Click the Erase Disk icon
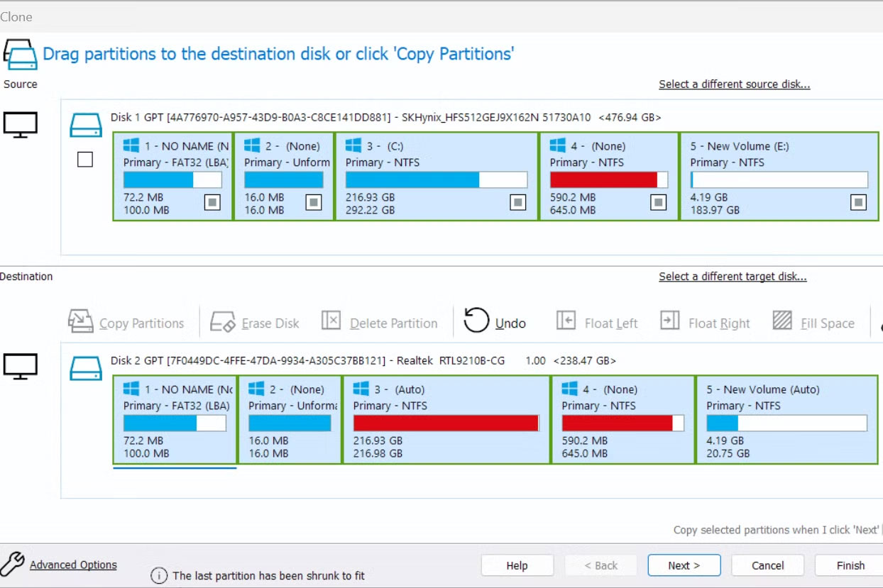 [222, 321]
